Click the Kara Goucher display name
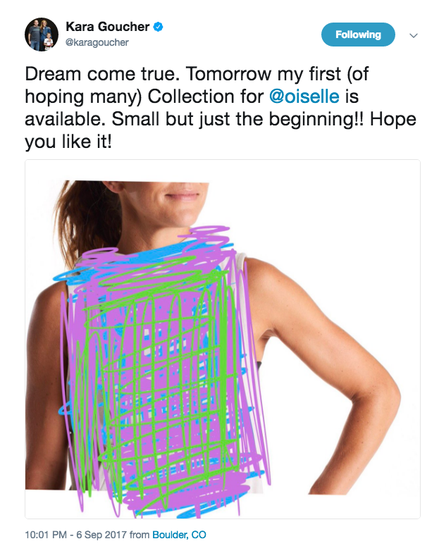439x546 pixels. [x=108, y=26]
